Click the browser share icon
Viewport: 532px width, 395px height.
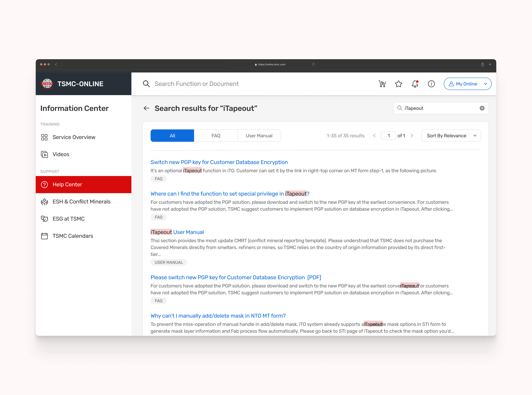pyautogui.click(x=483, y=64)
